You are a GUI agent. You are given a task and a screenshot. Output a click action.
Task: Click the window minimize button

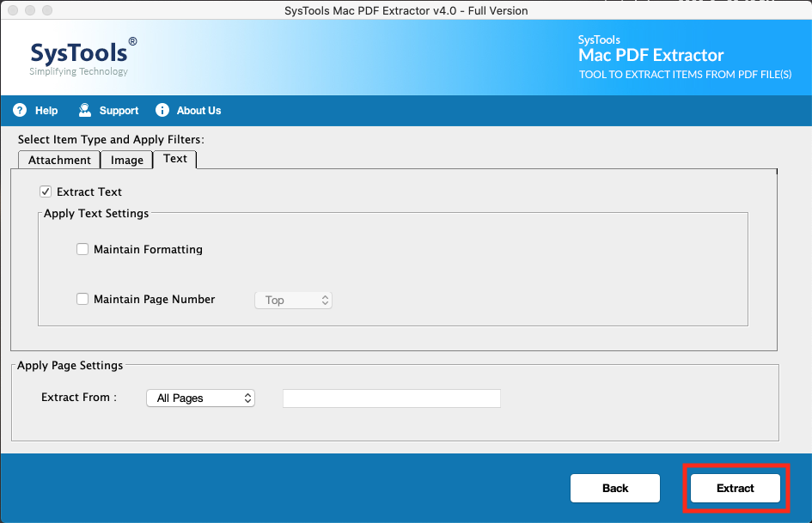tap(30, 10)
